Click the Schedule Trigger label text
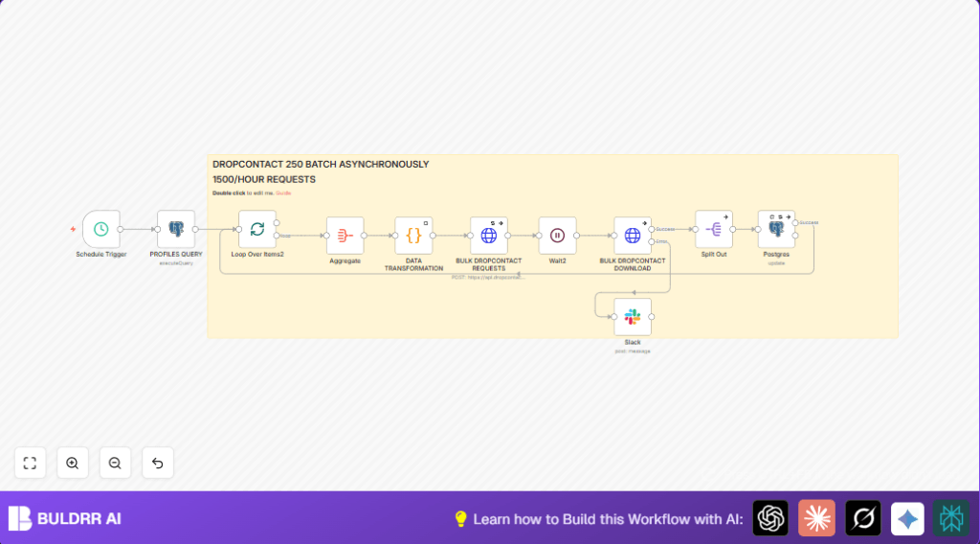 (x=101, y=255)
